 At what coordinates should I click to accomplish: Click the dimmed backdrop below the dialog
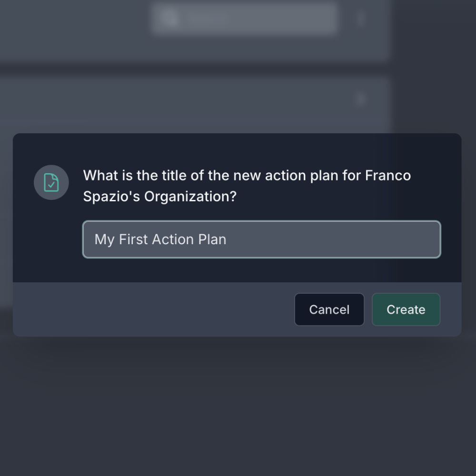pyautogui.click(x=238, y=405)
